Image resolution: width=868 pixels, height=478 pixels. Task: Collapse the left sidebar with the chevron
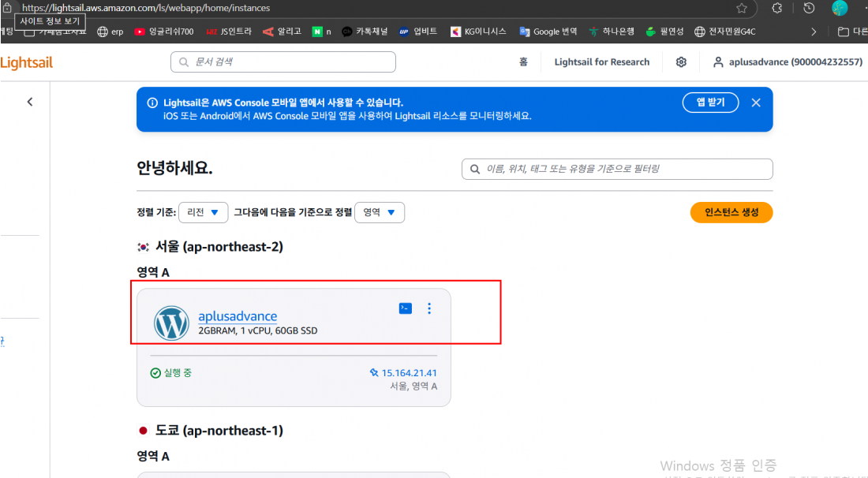tap(30, 102)
